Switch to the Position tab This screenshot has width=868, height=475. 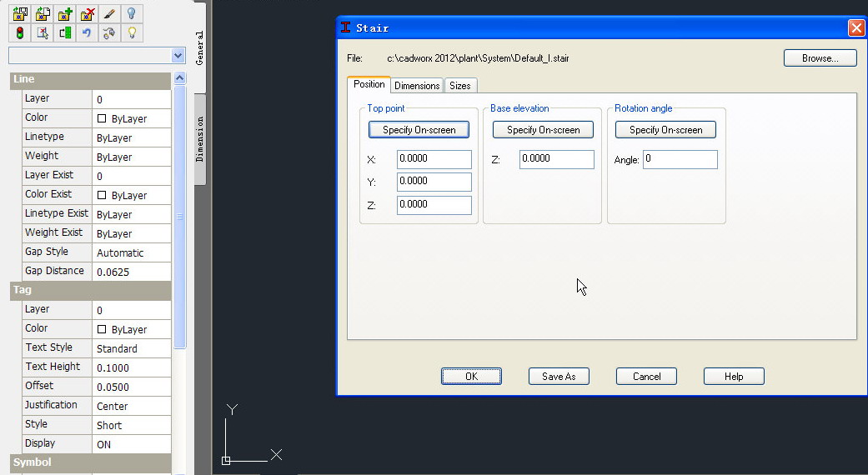tap(369, 84)
